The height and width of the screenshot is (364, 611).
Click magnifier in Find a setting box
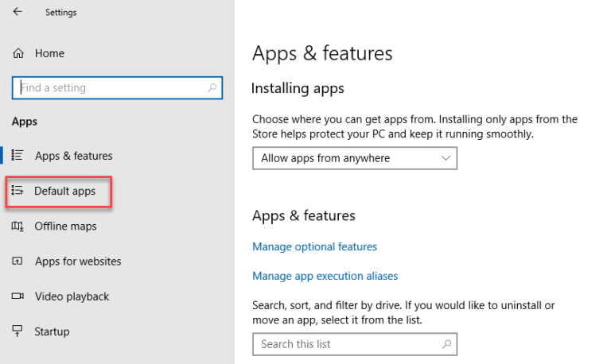[x=212, y=87]
